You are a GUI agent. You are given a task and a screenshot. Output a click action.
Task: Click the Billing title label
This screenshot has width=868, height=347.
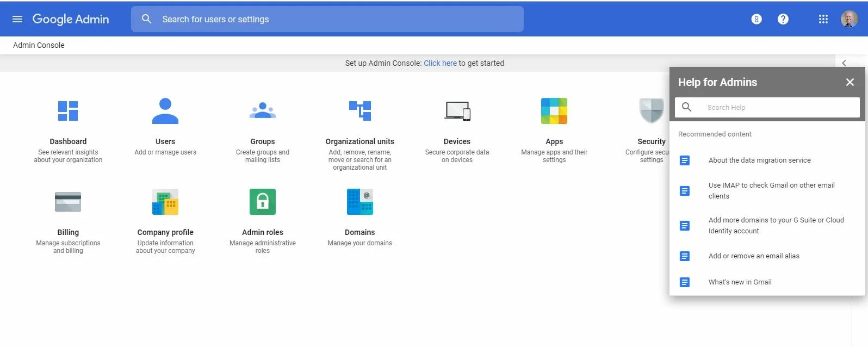68,232
